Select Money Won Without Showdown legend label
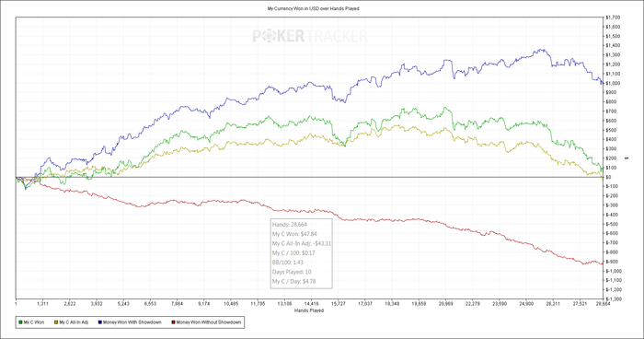Image resolution: width=644 pixels, height=339 pixels. click(209, 322)
